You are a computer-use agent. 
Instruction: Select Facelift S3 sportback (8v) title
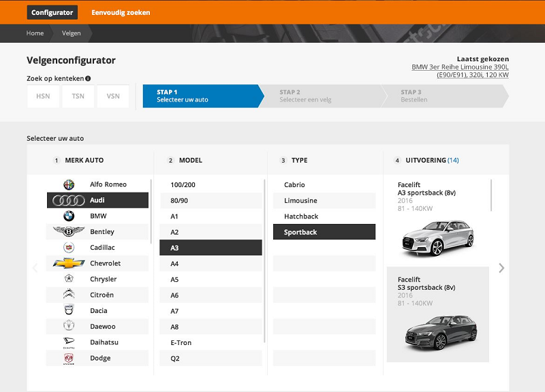426,284
